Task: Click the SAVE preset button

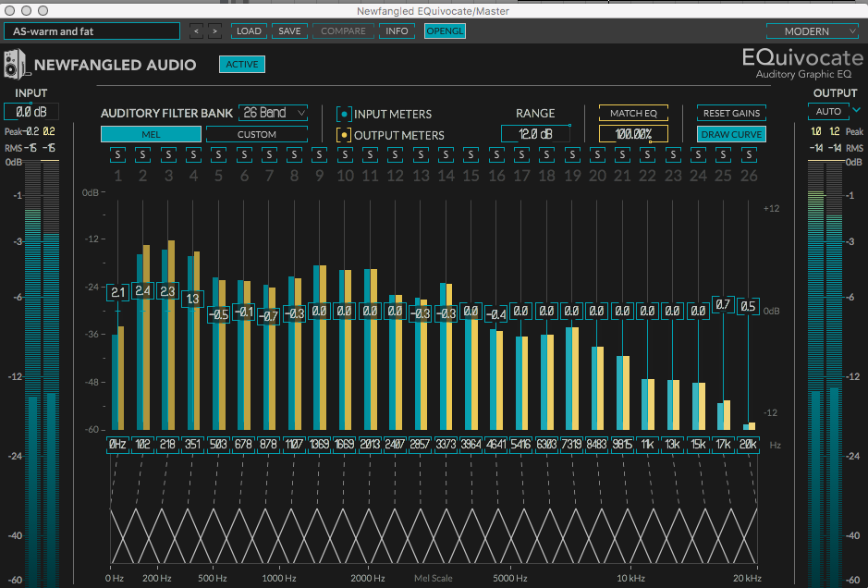Action: tap(289, 31)
